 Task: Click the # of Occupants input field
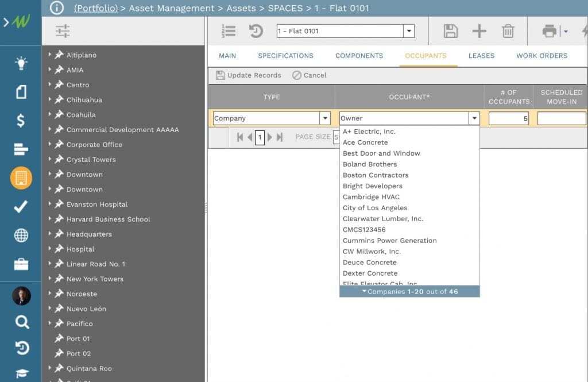point(509,118)
